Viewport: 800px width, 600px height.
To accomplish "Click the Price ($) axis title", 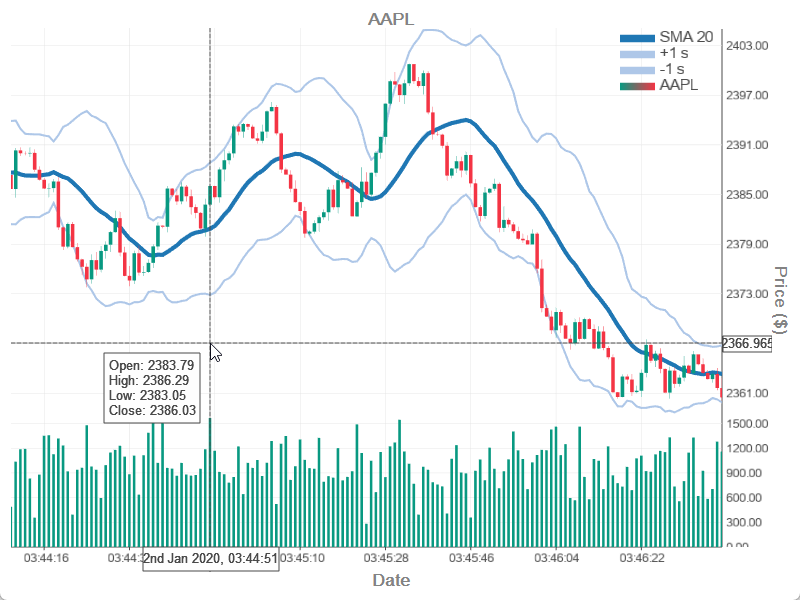I will [x=781, y=298].
